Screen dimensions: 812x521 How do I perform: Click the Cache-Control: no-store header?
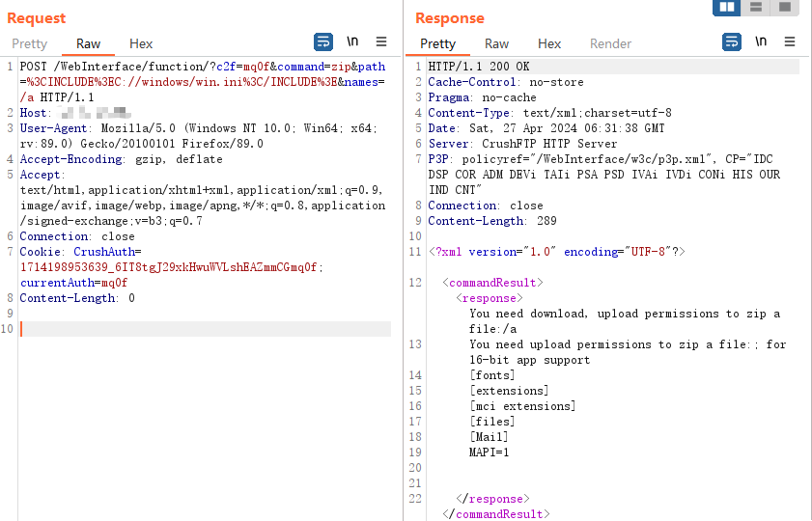505,82
